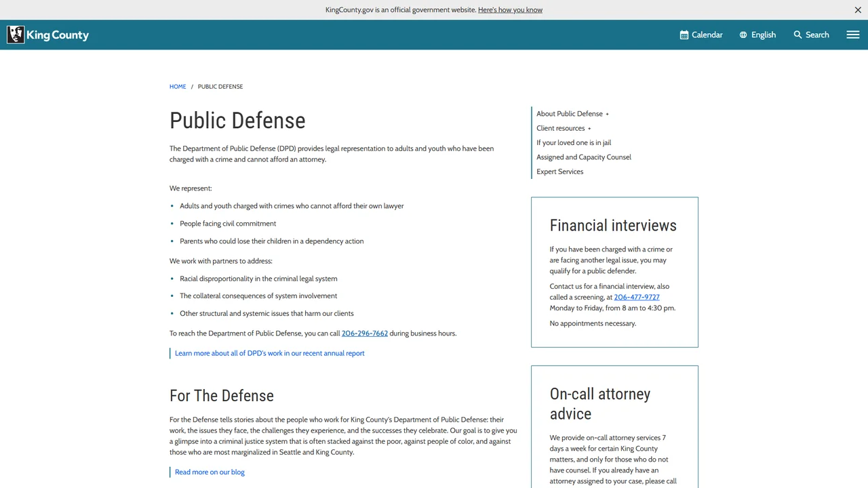Image resolution: width=868 pixels, height=488 pixels.
Task: Dismiss the official website banner
Action: [858, 9]
